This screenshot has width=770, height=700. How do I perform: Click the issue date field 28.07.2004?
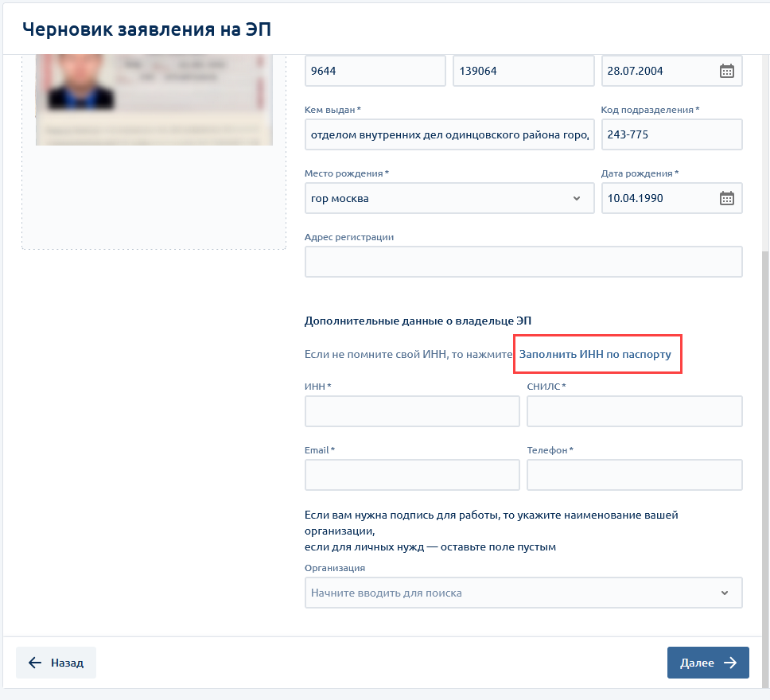click(x=656, y=71)
